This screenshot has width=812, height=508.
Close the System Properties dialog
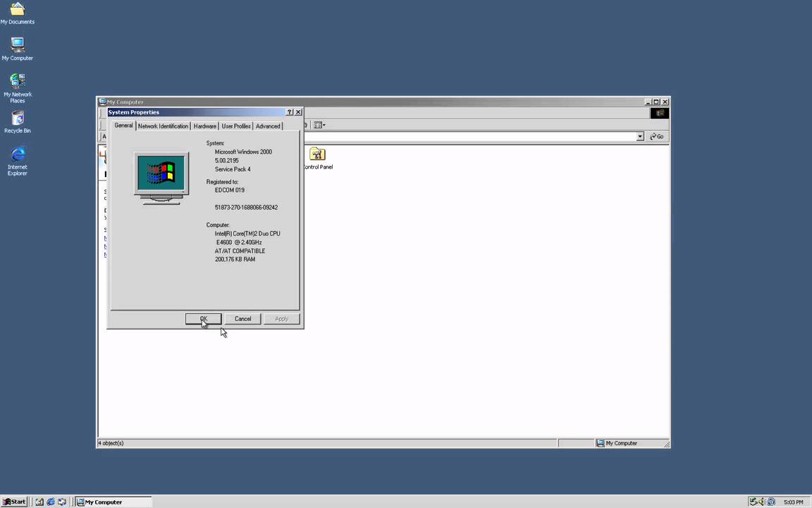tap(298, 112)
